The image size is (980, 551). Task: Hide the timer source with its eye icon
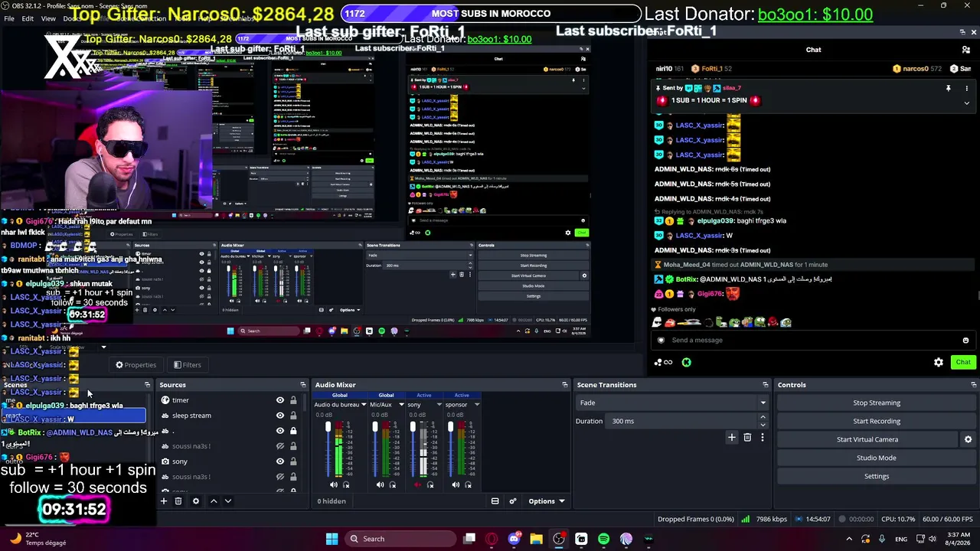[x=280, y=400]
